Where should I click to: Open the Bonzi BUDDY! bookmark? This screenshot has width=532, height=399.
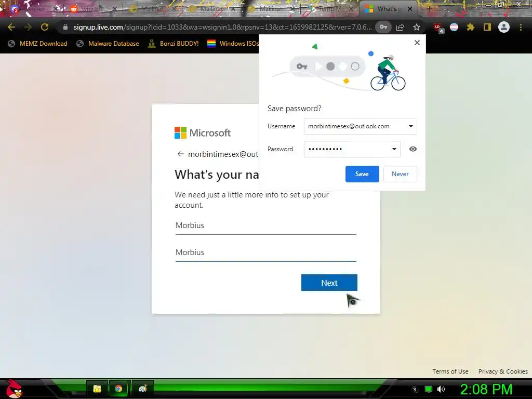coord(174,44)
